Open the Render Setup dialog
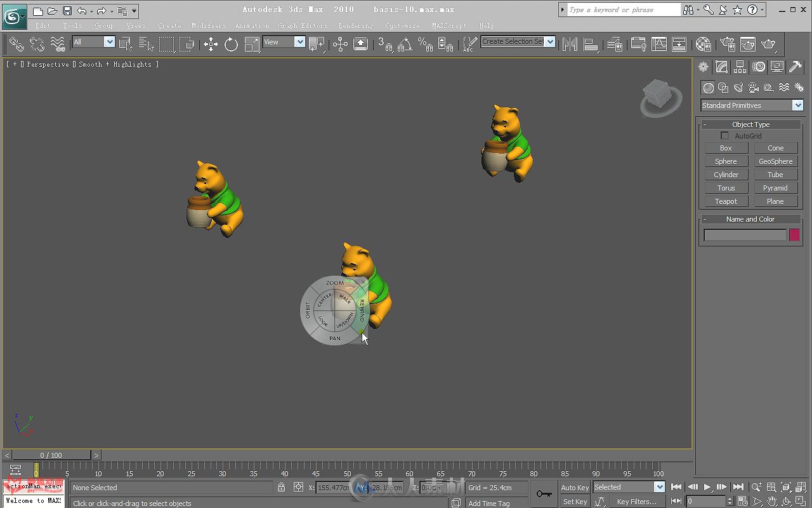This screenshot has height=508, width=812. [728, 44]
